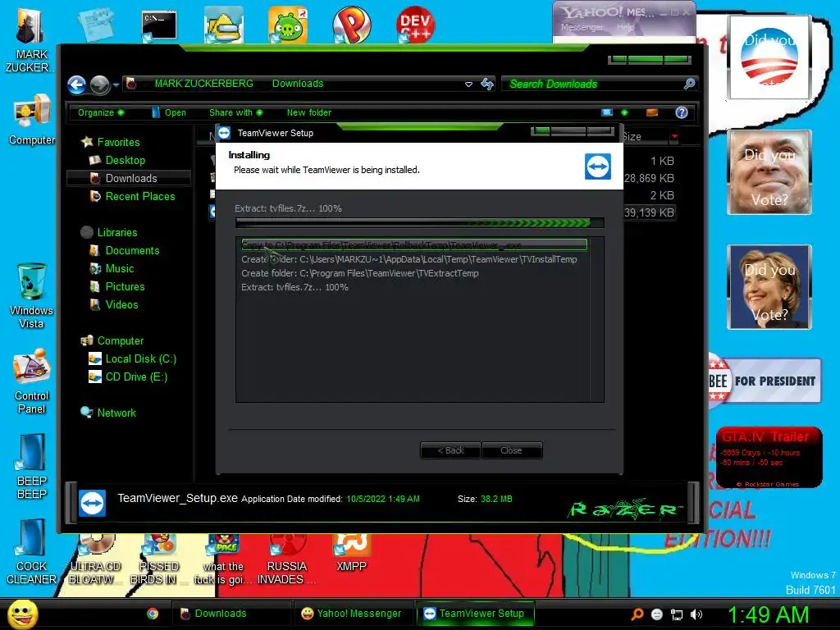840x630 pixels.
Task: Open Help menu in Yahoo Messenger window
Action: tap(625, 27)
